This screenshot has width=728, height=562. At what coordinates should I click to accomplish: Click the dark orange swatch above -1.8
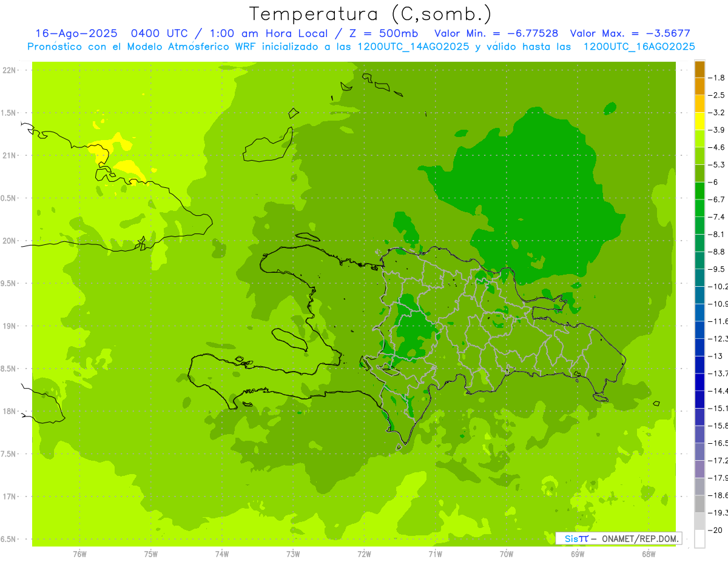tap(699, 69)
